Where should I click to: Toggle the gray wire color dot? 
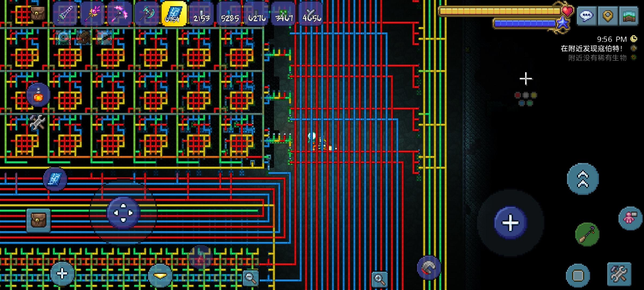(526, 95)
